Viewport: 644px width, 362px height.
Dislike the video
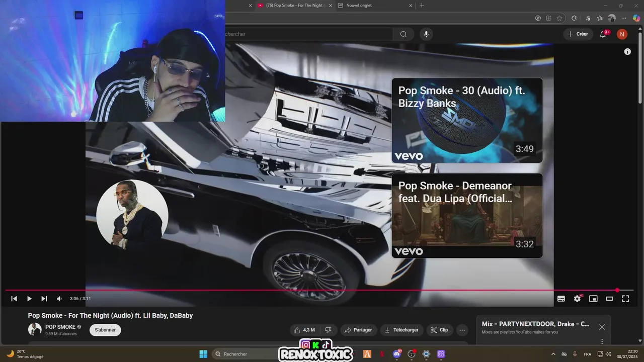click(x=328, y=330)
